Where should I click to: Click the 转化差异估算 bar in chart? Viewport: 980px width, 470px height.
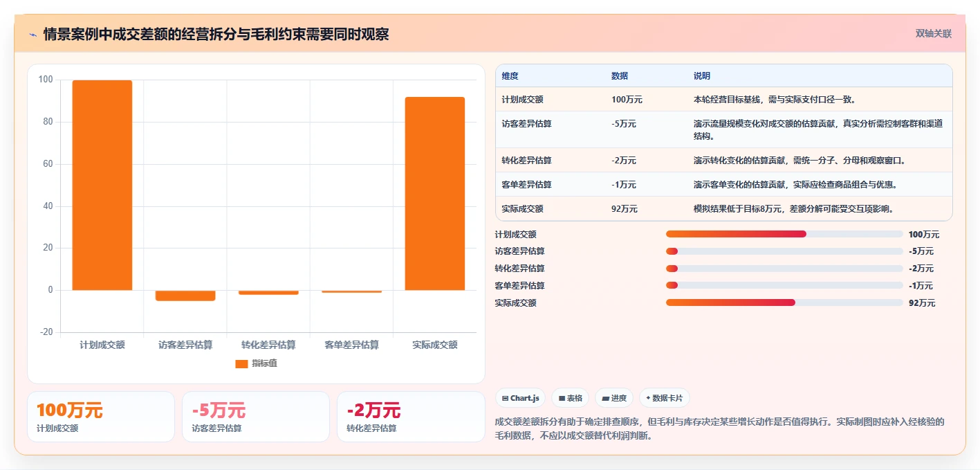(x=268, y=292)
